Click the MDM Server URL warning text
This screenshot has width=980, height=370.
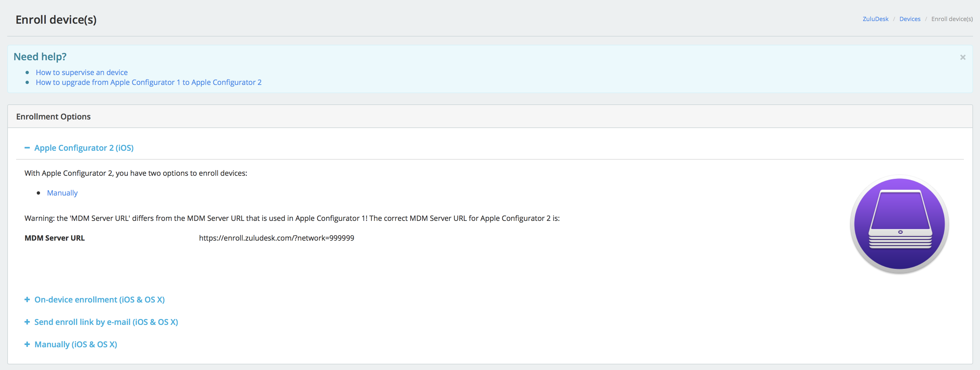pyautogui.click(x=292, y=219)
